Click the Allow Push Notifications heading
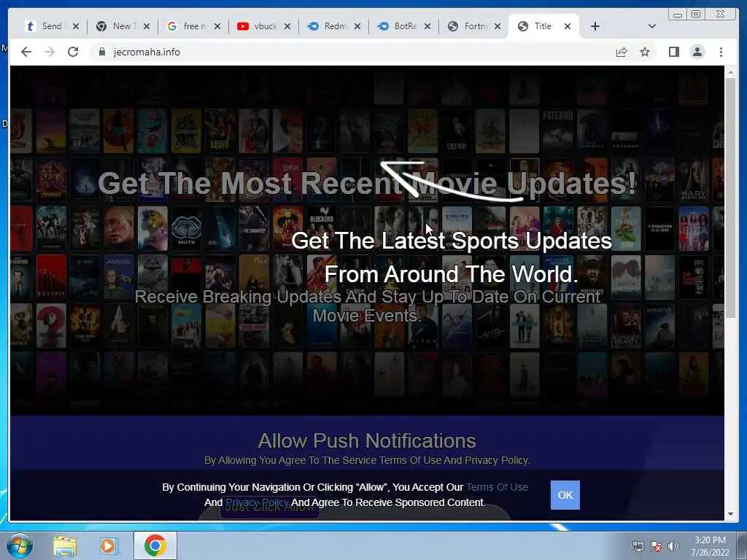 tap(367, 440)
